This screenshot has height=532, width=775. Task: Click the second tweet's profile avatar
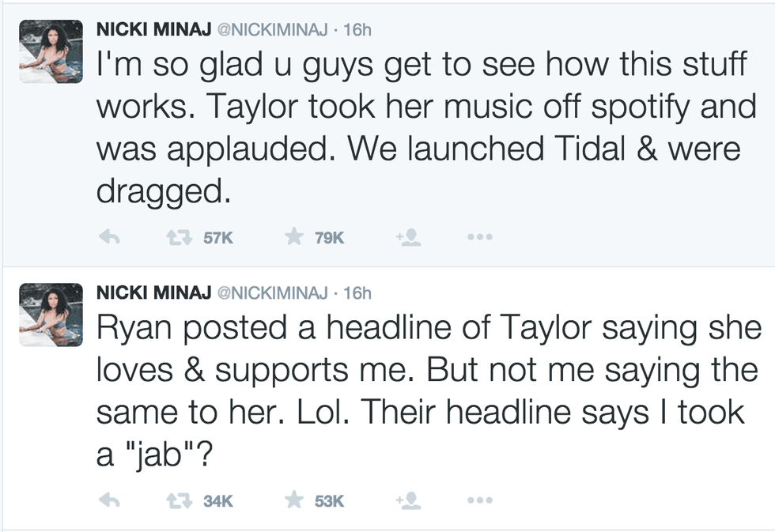pos(51,314)
